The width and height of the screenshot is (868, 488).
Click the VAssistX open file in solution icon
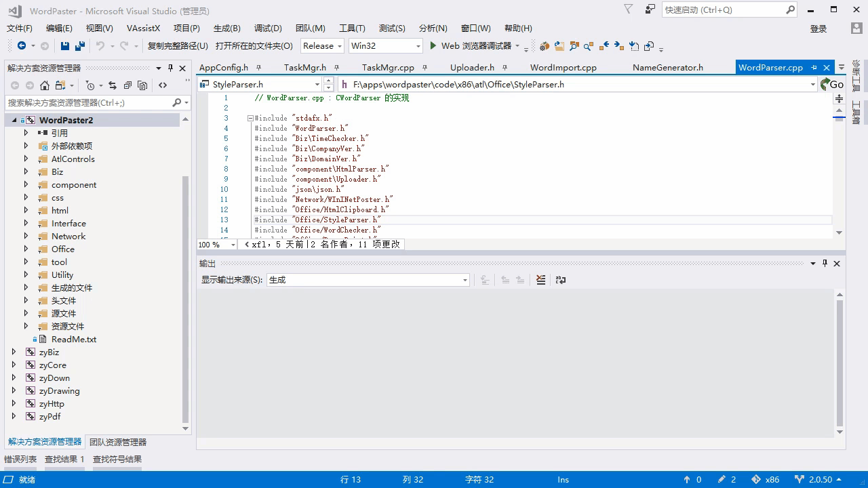(559, 46)
